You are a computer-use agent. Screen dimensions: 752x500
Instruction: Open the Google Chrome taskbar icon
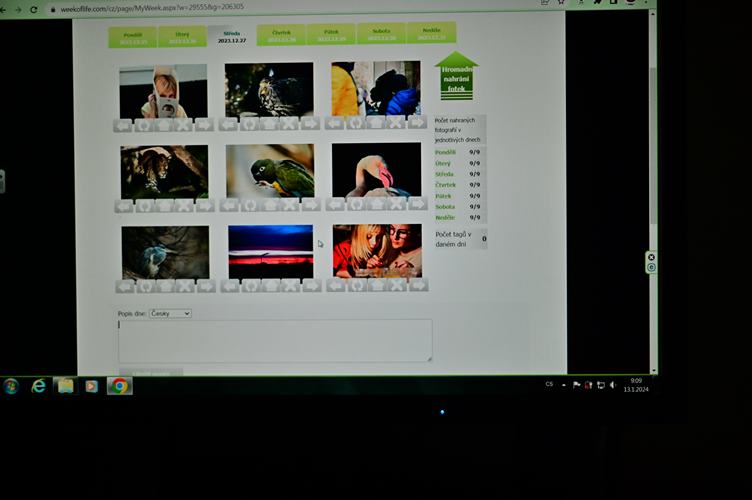(119, 386)
